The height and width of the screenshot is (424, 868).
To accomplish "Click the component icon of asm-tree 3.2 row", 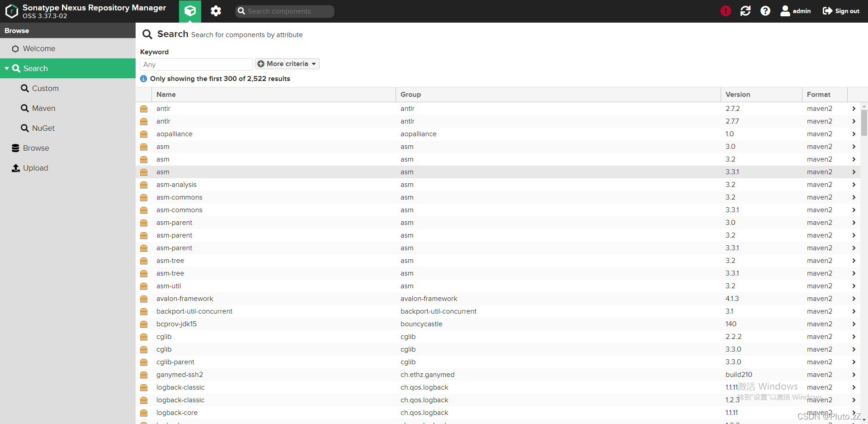I will pyautogui.click(x=144, y=261).
